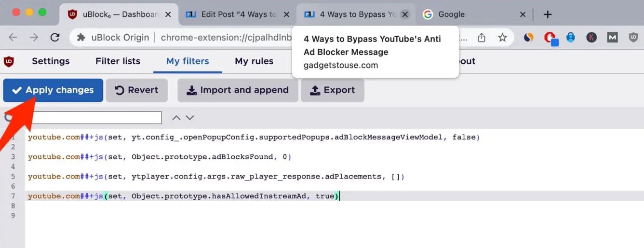Click the Export button

pos(333,90)
